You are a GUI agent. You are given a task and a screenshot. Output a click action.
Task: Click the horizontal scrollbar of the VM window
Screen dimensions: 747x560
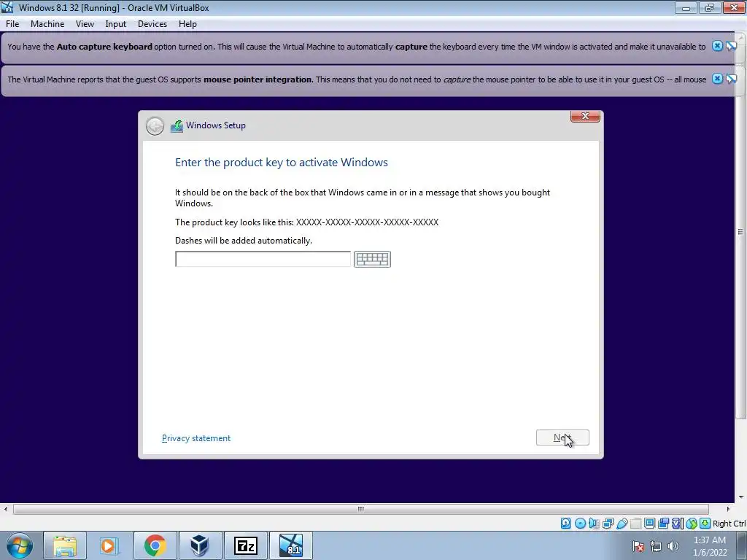[x=360, y=509]
